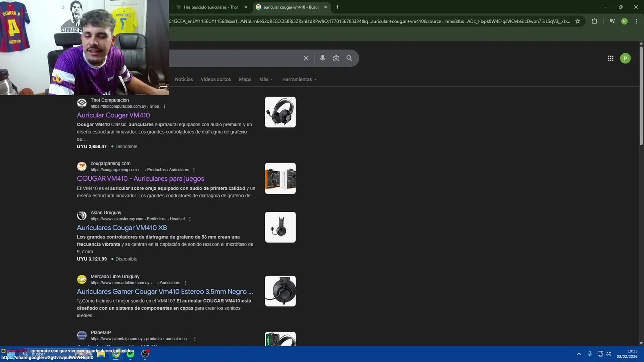The image size is (644, 362).
Task: Open more options for the Thot Computación result
Action: (x=164, y=106)
